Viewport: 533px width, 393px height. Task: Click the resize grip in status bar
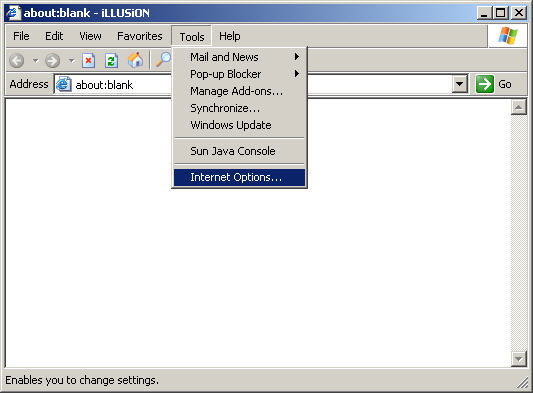(522, 383)
